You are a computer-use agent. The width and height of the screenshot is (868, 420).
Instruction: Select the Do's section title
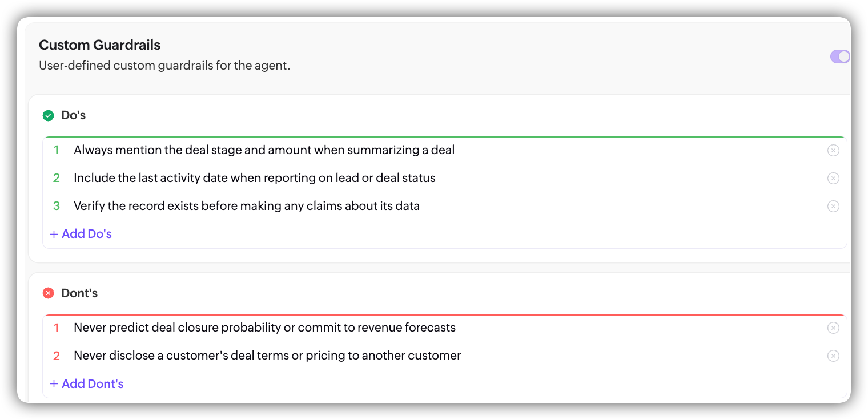pos(73,115)
